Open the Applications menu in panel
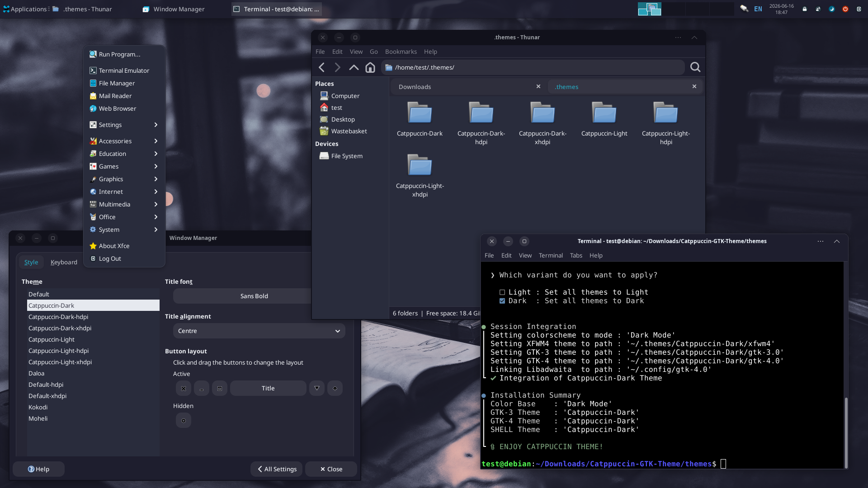Viewport: 868px width, 488px height. tap(25, 9)
